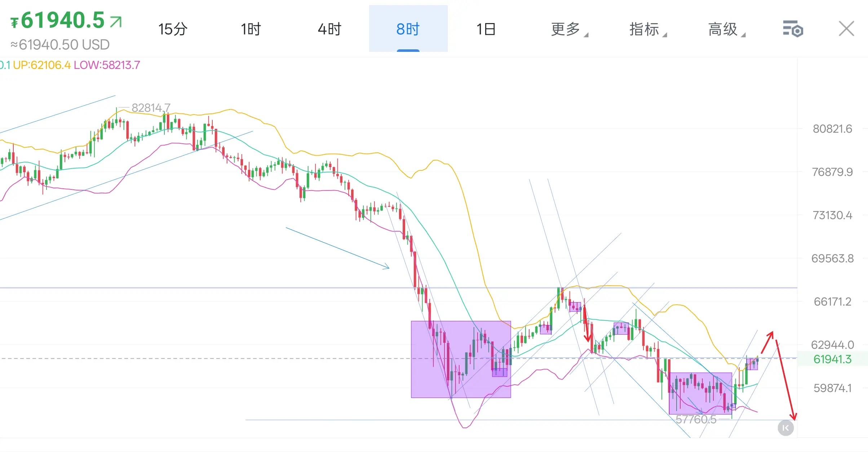
Task: Open the chart settings list icon
Action: click(793, 29)
